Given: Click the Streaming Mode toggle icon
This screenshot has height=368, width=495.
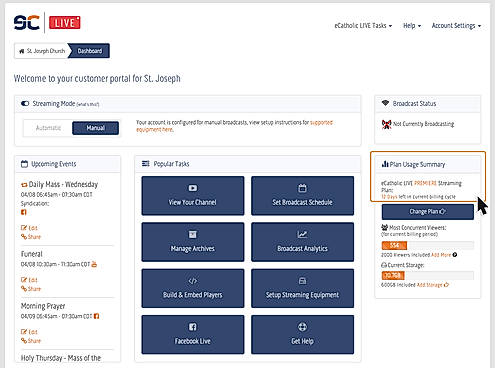Looking at the screenshot, I should point(25,104).
